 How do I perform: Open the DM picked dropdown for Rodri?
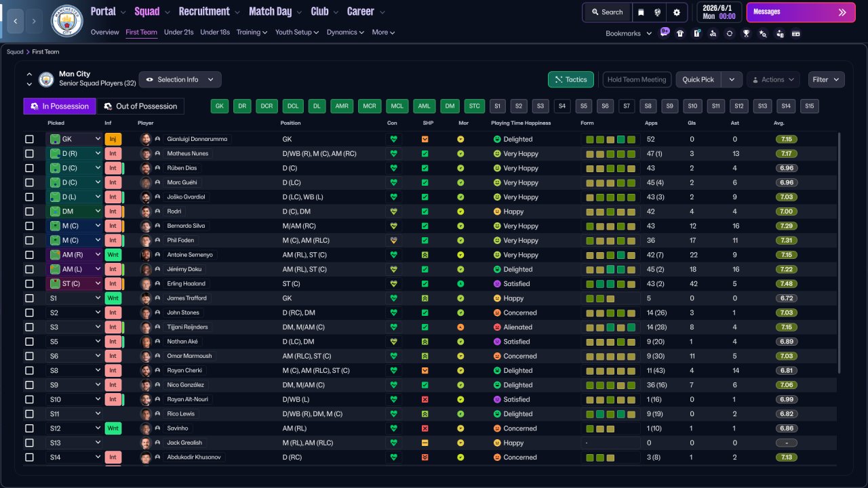(74, 211)
